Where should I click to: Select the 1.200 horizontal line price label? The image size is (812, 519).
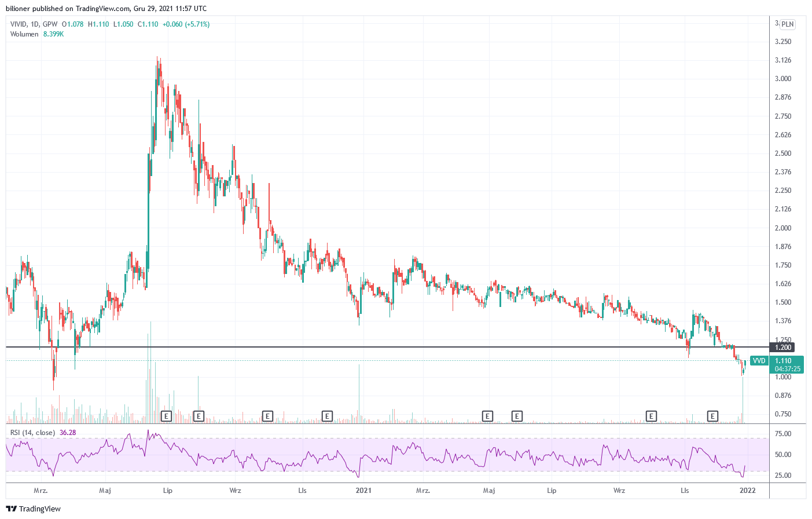click(782, 348)
